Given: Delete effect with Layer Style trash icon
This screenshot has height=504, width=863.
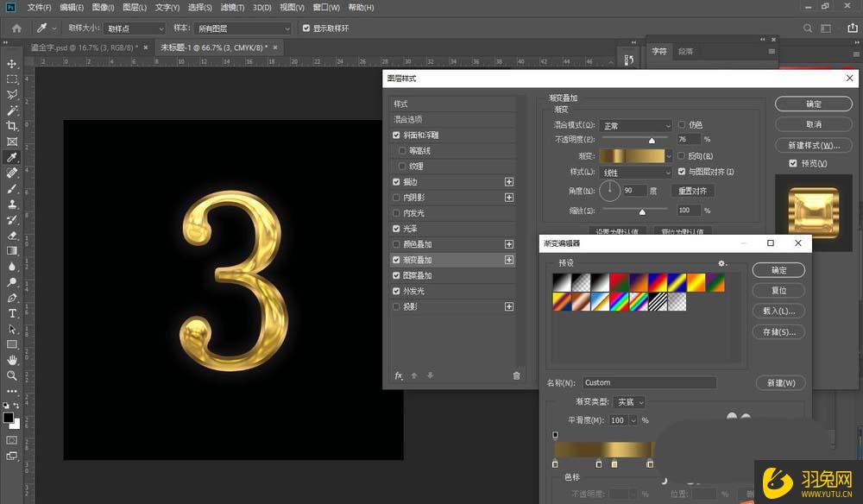Looking at the screenshot, I should click(x=516, y=375).
